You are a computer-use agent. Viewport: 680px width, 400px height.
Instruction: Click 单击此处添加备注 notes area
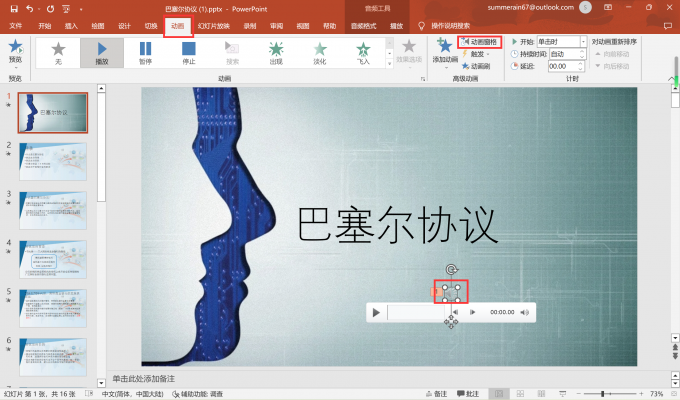(144, 379)
